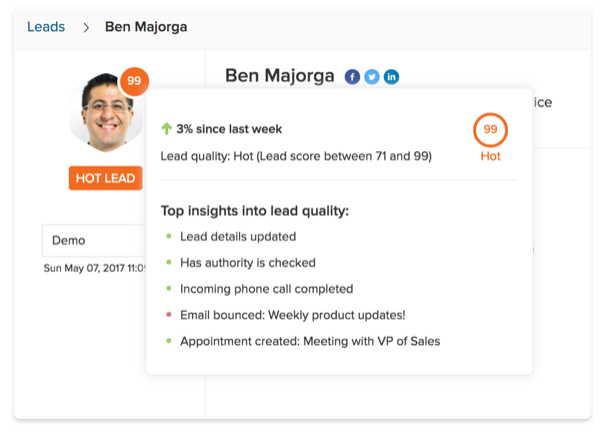Click the 3% since last week text
This screenshot has width=603, height=432.
tap(229, 129)
